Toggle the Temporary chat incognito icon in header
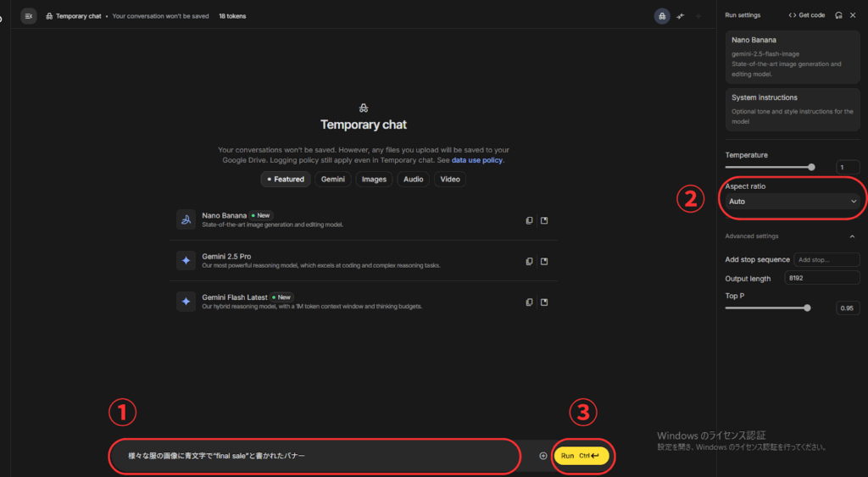 click(662, 16)
